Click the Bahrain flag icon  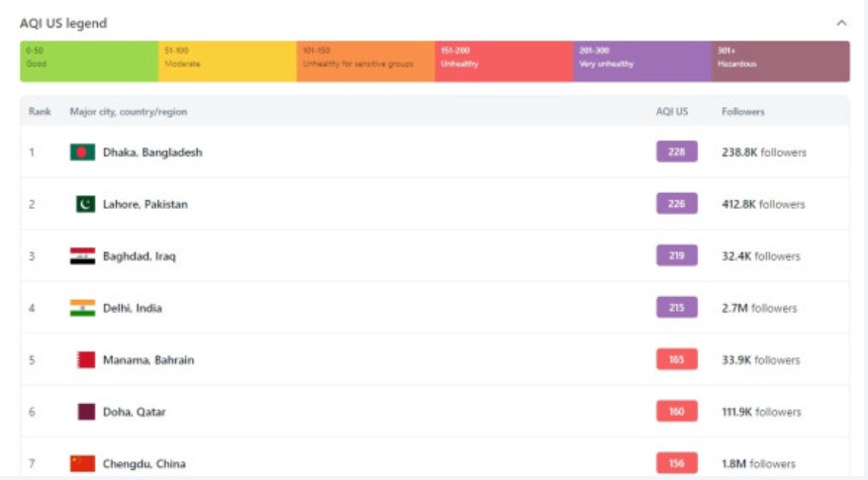click(86, 360)
